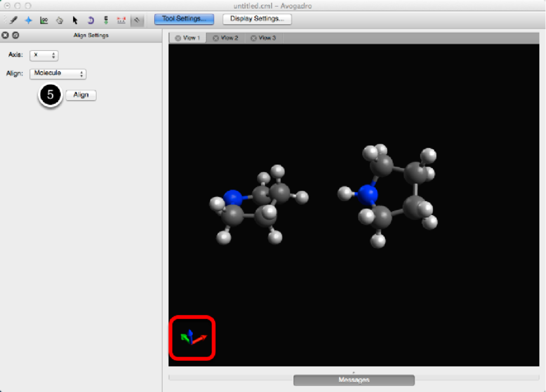Image resolution: width=546 pixels, height=392 pixels.
Task: Select the Auto Rotate tool
Action: click(x=90, y=20)
